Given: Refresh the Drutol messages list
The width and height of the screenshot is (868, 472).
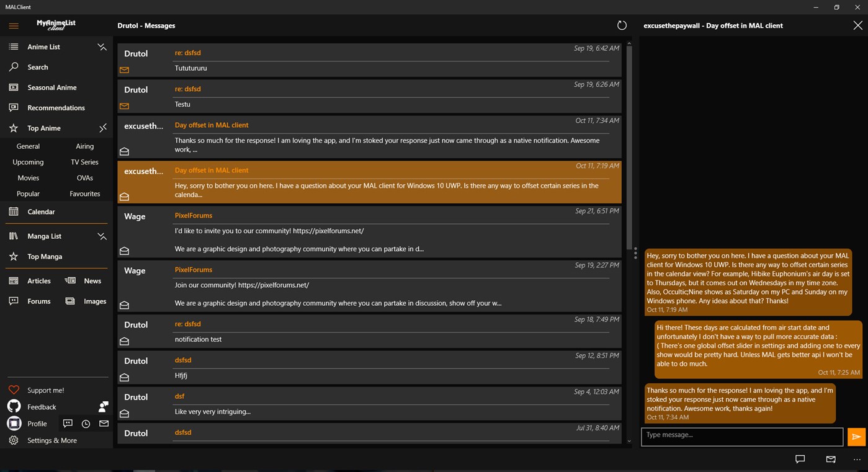Looking at the screenshot, I should [622, 25].
